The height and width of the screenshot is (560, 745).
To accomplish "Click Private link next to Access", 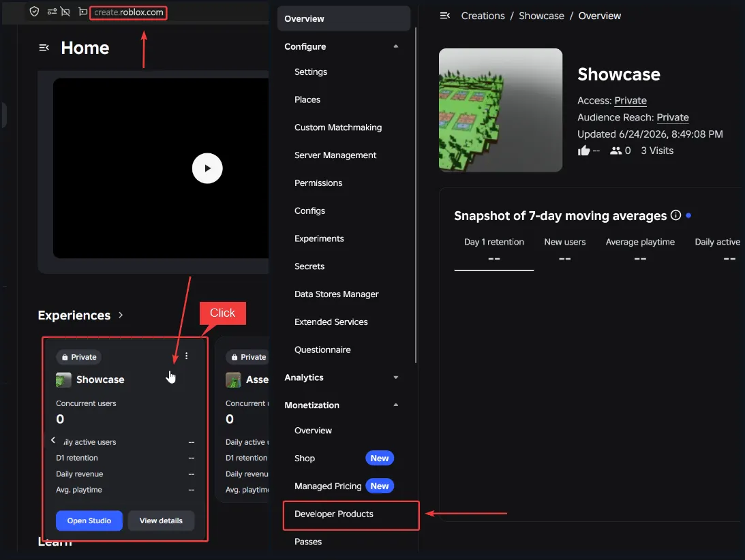I will click(630, 100).
